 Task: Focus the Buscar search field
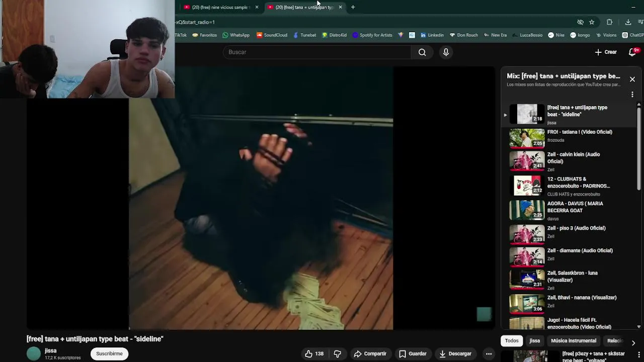pyautogui.click(x=317, y=52)
